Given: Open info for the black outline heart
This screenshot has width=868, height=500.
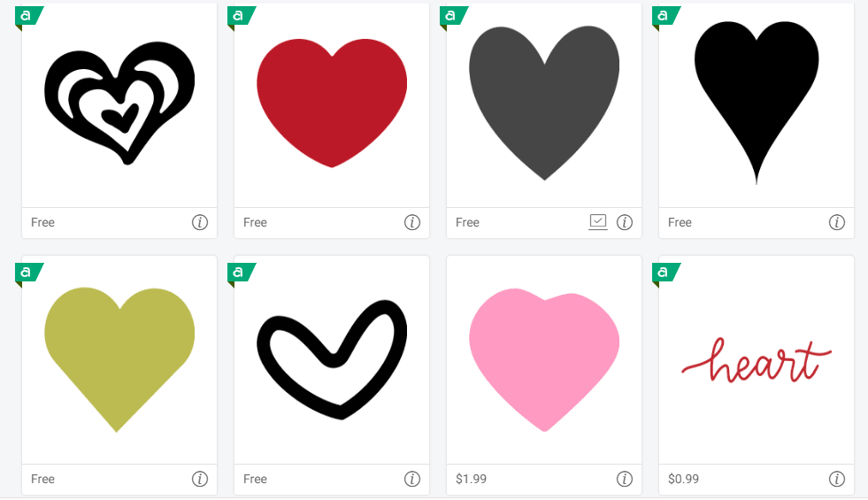Looking at the screenshot, I should pyautogui.click(x=411, y=479).
